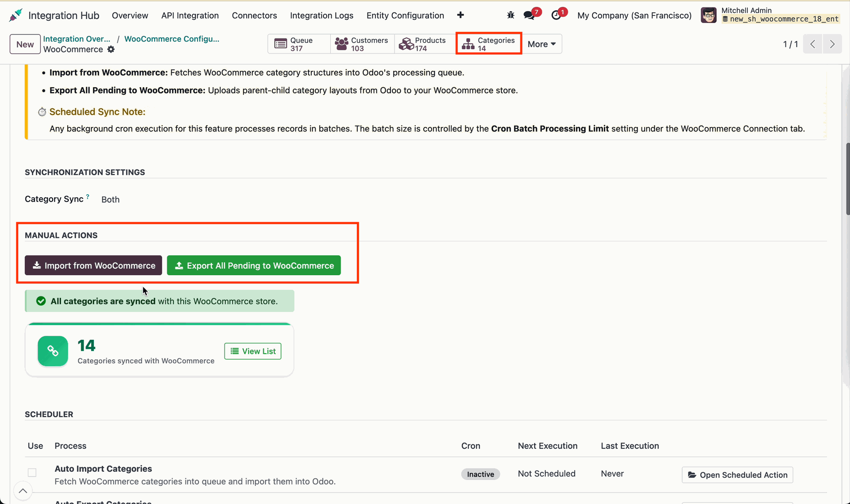The height and width of the screenshot is (504, 850).
Task: Open conversations chat icon with 7 badge
Action: coord(529,15)
